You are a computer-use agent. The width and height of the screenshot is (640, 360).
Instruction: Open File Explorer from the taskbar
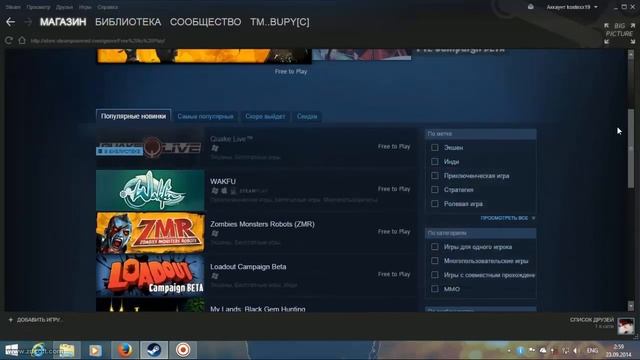(x=67, y=350)
